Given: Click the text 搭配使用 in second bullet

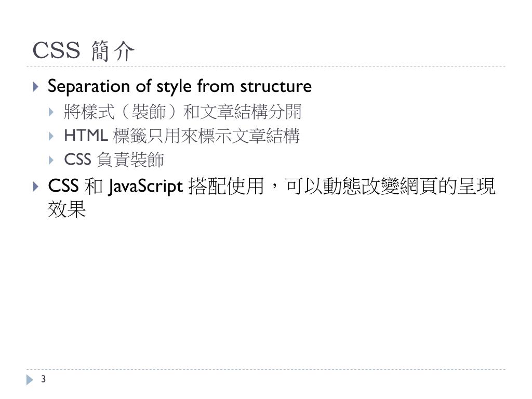Looking at the screenshot, I should click(227, 186).
